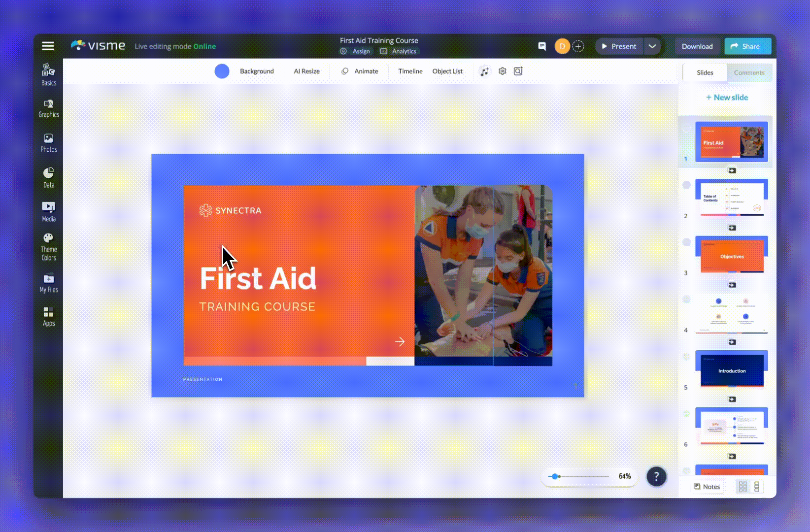Viewport: 810px width, 532px height.
Task: Expand the Present options dropdown arrow
Action: (x=652, y=46)
